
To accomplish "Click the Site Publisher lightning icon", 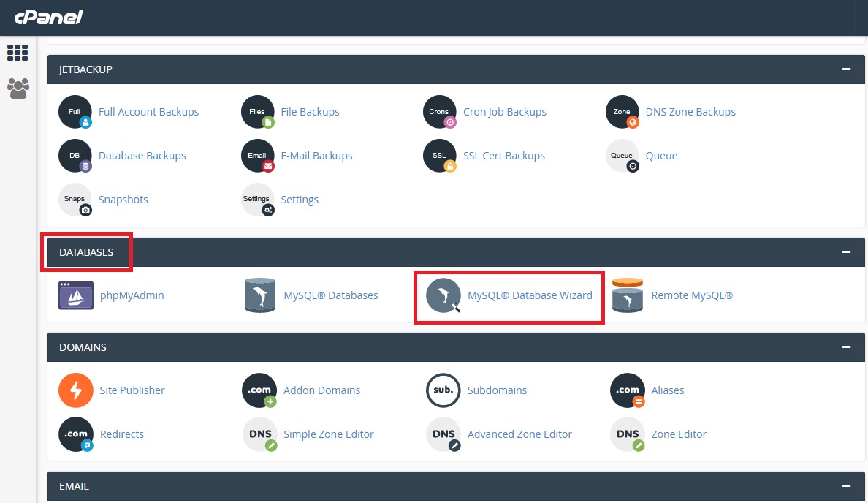I will [x=76, y=390].
